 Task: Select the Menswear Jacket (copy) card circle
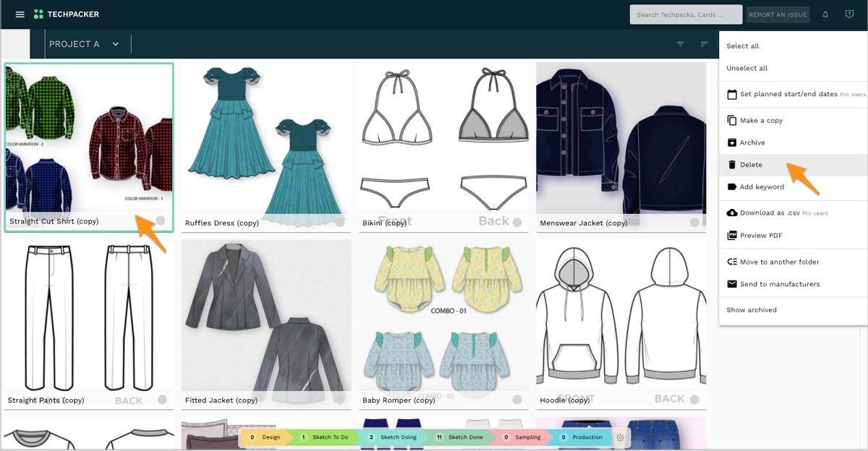[x=694, y=223]
